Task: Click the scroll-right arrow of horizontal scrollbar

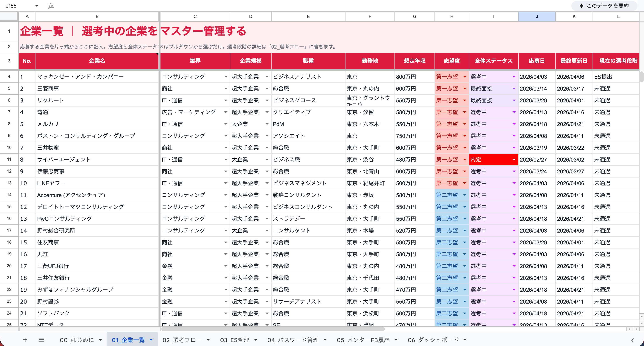Action: tap(636, 329)
